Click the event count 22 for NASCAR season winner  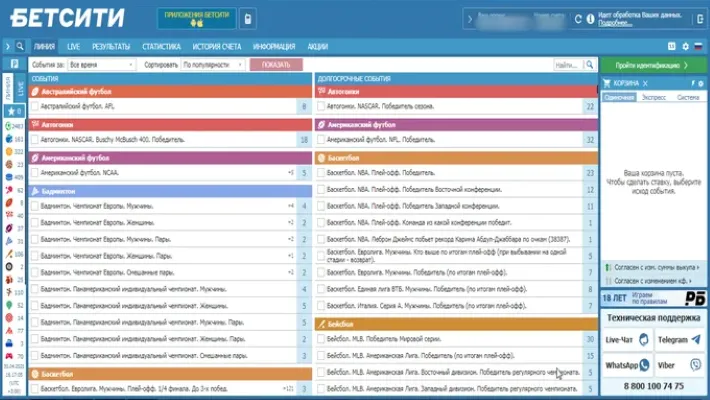pos(590,106)
